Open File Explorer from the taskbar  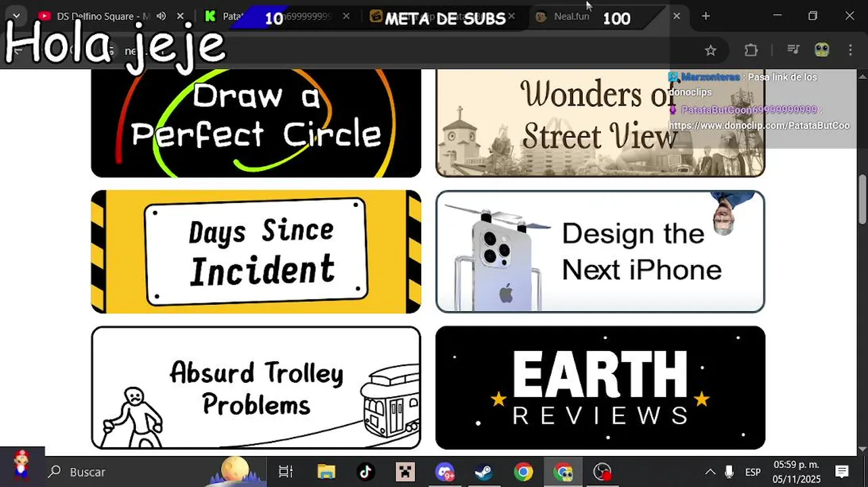327,471
